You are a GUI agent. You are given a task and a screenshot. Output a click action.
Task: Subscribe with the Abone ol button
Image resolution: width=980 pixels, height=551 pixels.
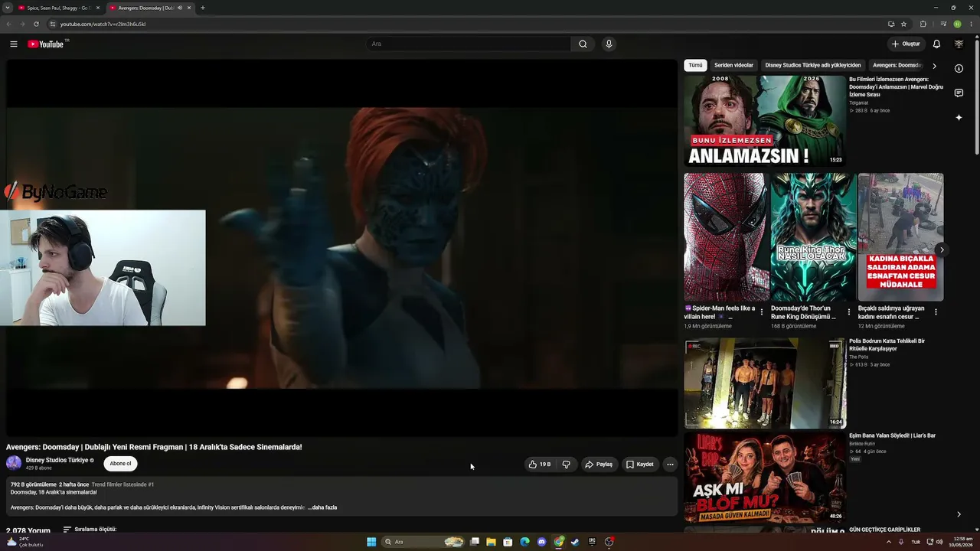pos(120,464)
